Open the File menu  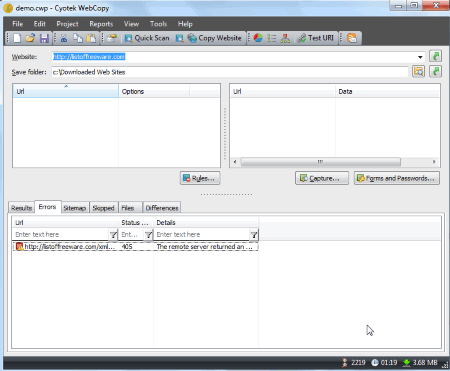[18, 24]
